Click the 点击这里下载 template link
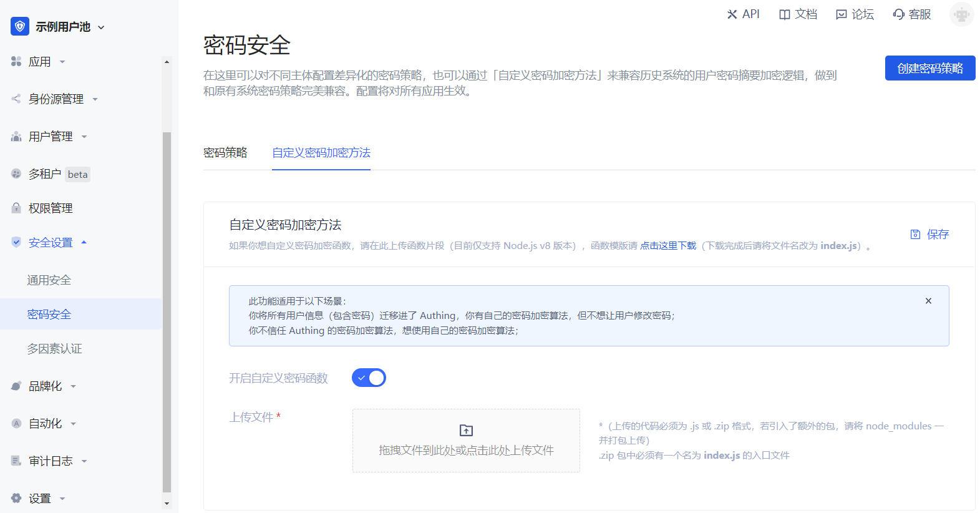980x513 pixels. click(667, 246)
